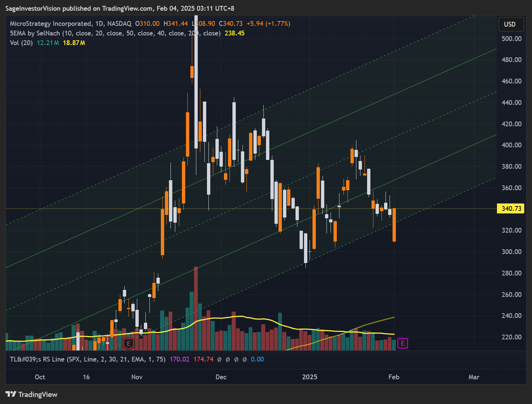
Task: Click the Dec label on time axis
Action: [221, 377]
